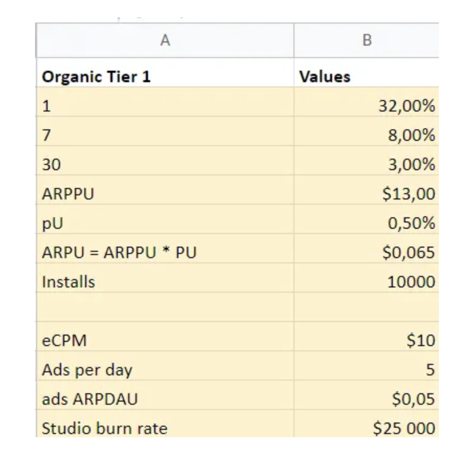This screenshot has height=466, width=476.
Task: Select column B header
Action: tap(366, 41)
